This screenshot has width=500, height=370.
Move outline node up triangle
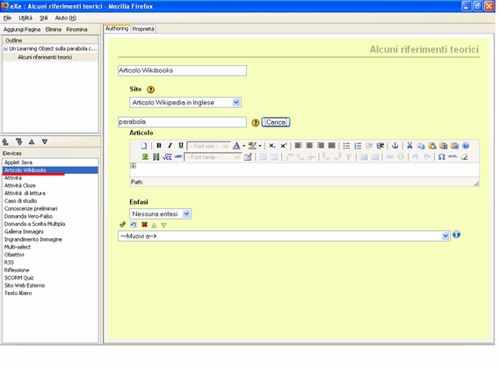(32, 142)
